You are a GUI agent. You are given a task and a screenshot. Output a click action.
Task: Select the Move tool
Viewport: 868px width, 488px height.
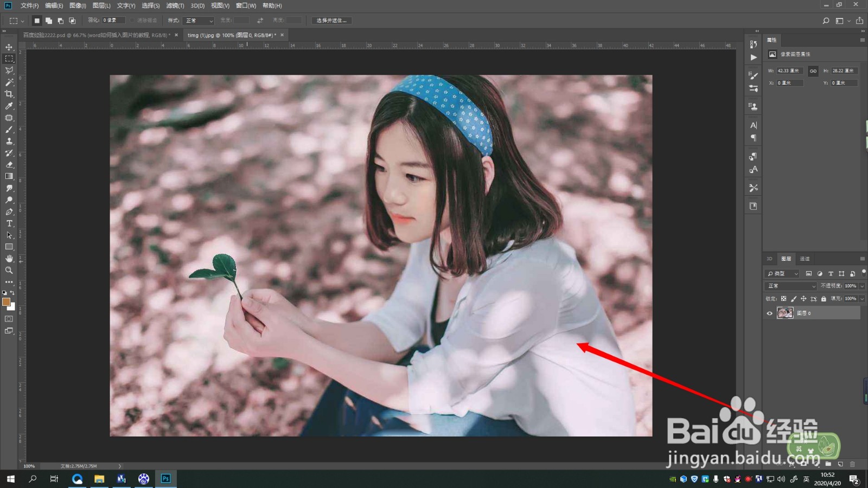click(x=9, y=47)
